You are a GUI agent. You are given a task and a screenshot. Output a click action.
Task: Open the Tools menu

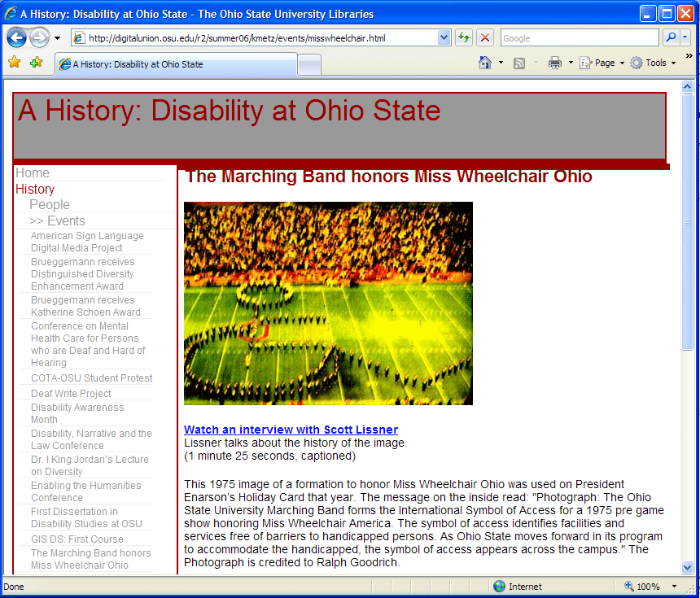[x=653, y=63]
